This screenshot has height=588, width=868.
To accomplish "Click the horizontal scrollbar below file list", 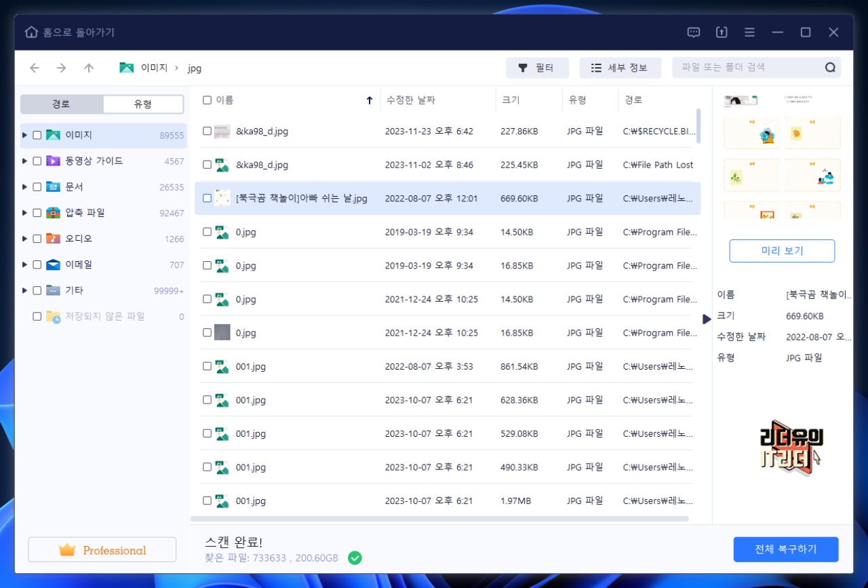I will (x=441, y=519).
